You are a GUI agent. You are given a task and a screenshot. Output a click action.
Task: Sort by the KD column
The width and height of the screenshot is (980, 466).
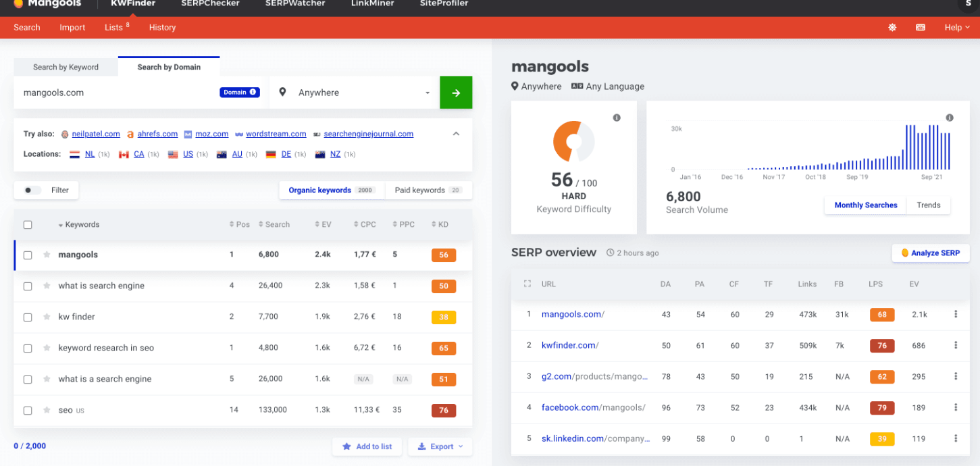(x=440, y=225)
